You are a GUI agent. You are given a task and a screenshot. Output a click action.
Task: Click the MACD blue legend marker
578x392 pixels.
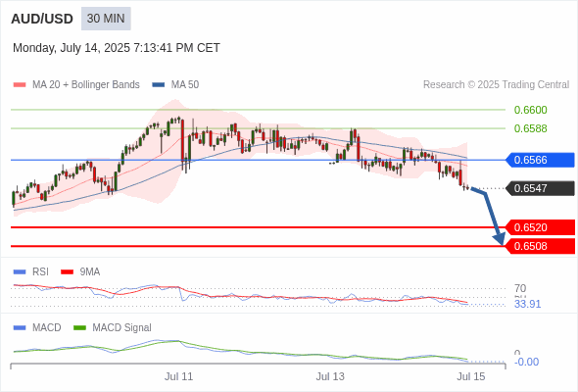pyautogui.click(x=20, y=328)
